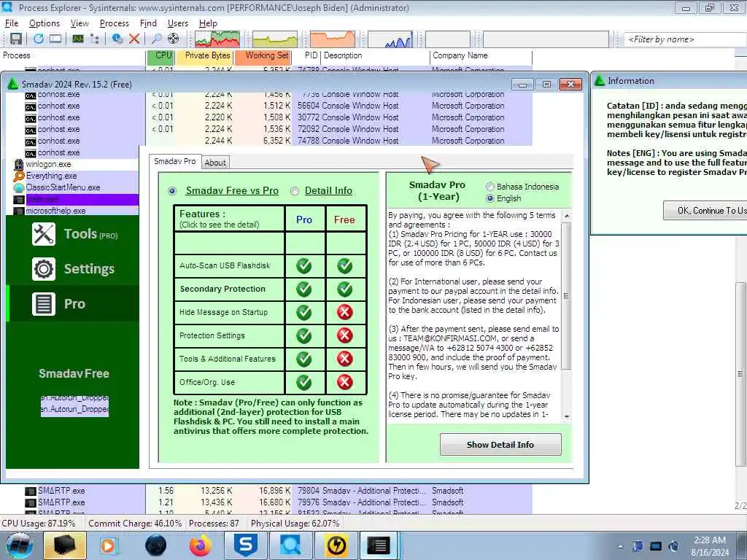Click the Refresh Now toolbar icon
Screen dimensions: 747x560
pos(39,39)
